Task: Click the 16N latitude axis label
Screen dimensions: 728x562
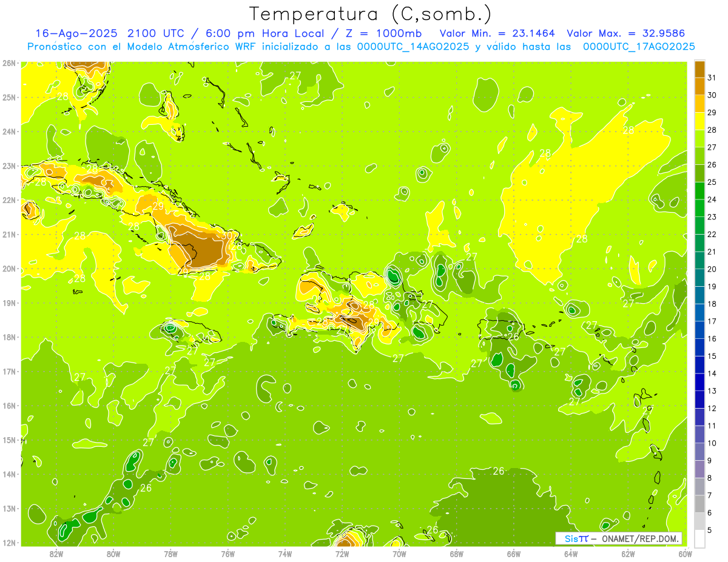Action: point(8,406)
